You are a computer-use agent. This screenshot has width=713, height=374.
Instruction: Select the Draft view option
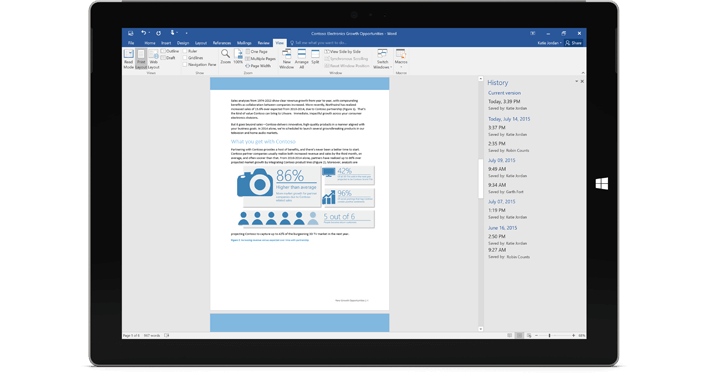(x=168, y=58)
